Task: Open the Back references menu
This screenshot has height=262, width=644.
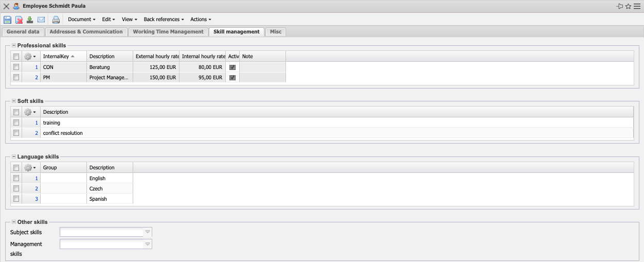Action: pyautogui.click(x=164, y=20)
